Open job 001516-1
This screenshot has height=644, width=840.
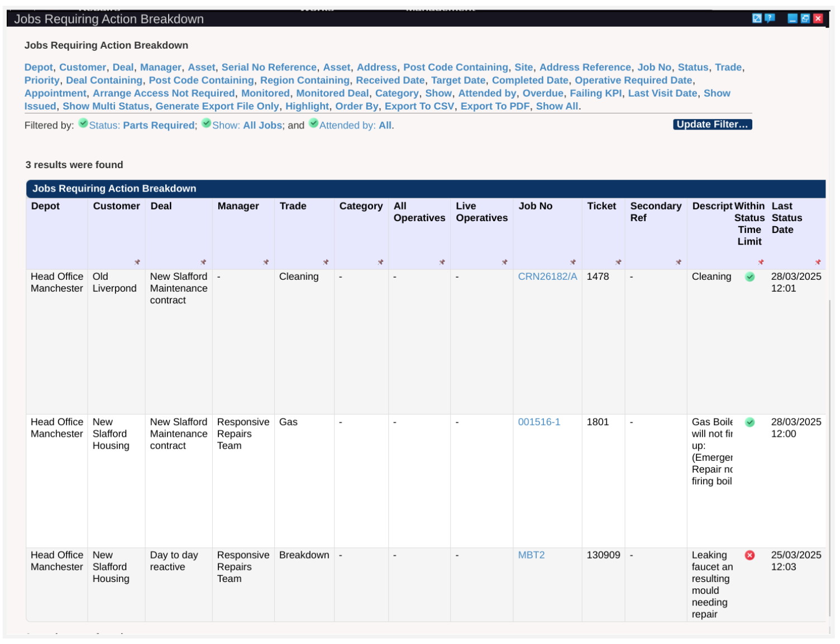(539, 422)
